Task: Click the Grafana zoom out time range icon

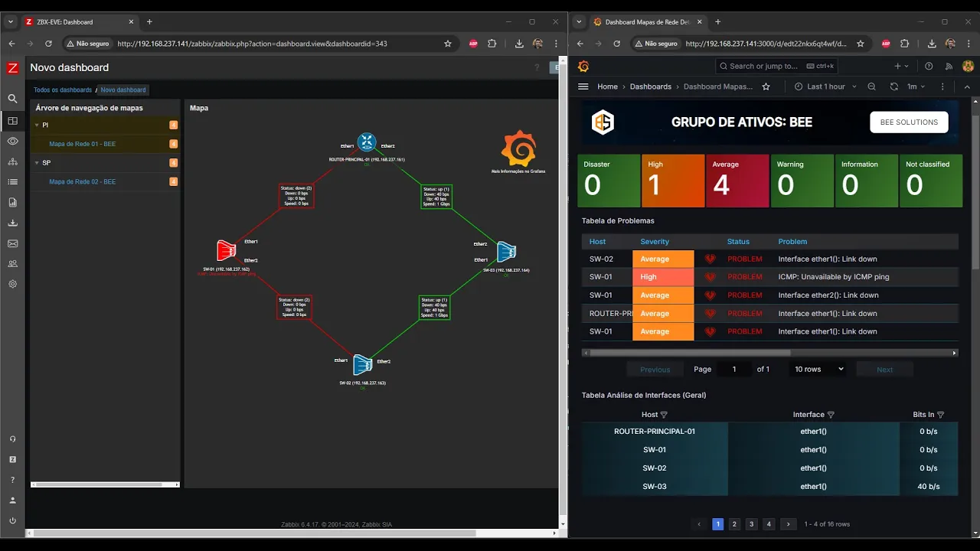Action: pyautogui.click(x=872, y=86)
